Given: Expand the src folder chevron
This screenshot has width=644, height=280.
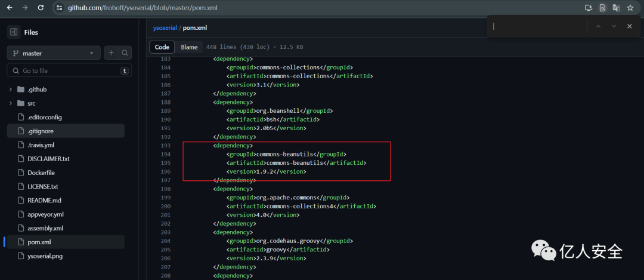Looking at the screenshot, I should click(x=11, y=103).
